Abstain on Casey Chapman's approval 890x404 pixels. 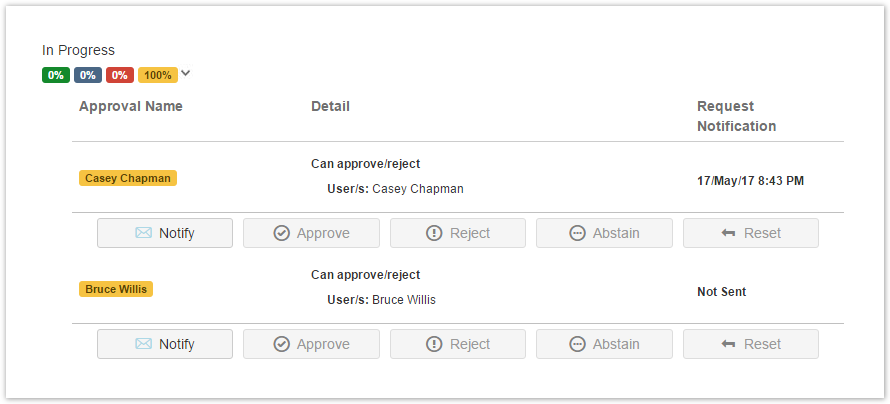click(x=604, y=233)
